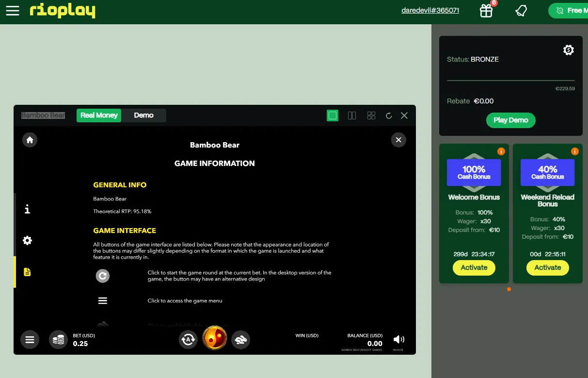Viewport: 588px width, 378px height.
Task: Open the daredevil#365071 account link
Action: pyautogui.click(x=430, y=11)
